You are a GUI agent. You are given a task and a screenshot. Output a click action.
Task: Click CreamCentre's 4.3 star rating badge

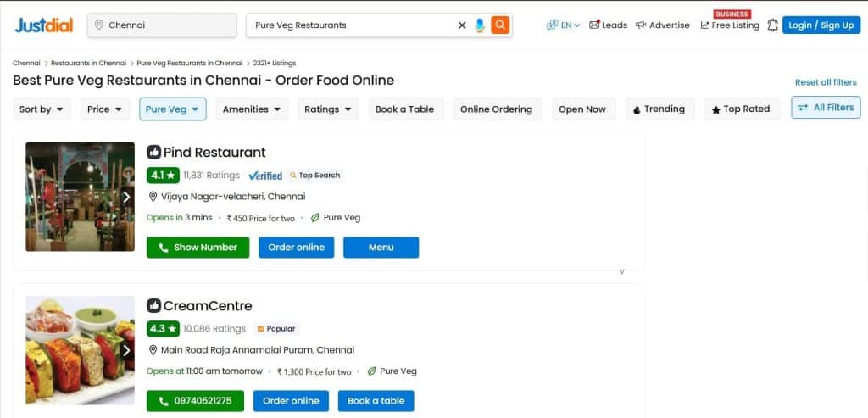pos(163,329)
